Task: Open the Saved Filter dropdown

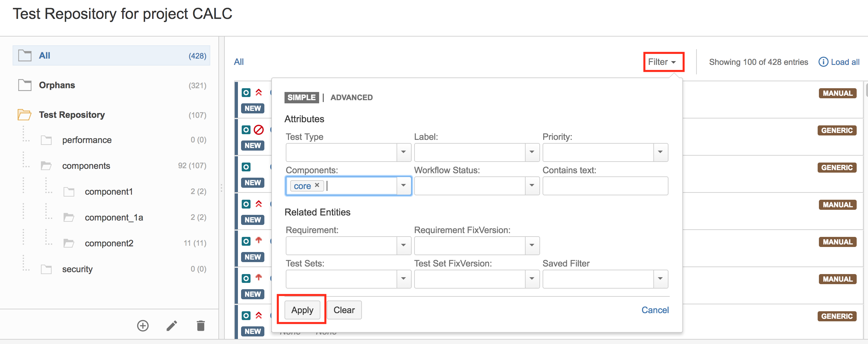Action: click(x=660, y=278)
